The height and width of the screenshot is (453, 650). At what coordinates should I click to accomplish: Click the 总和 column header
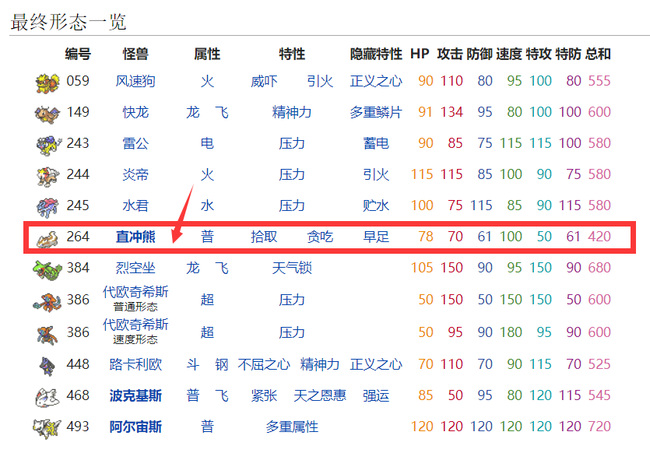pyautogui.click(x=598, y=54)
